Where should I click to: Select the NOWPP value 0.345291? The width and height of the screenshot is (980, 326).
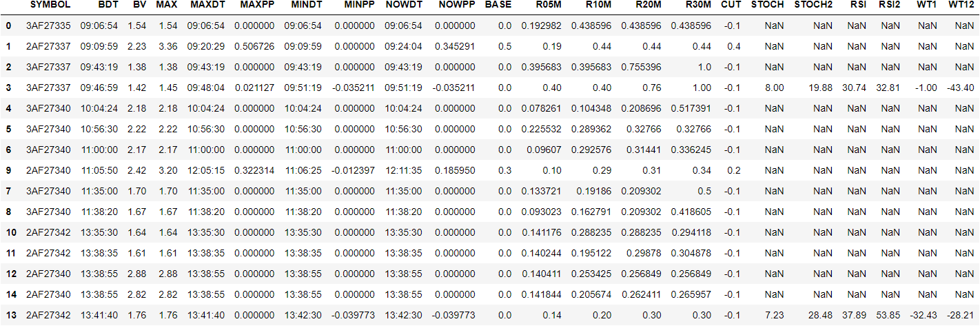coord(456,46)
